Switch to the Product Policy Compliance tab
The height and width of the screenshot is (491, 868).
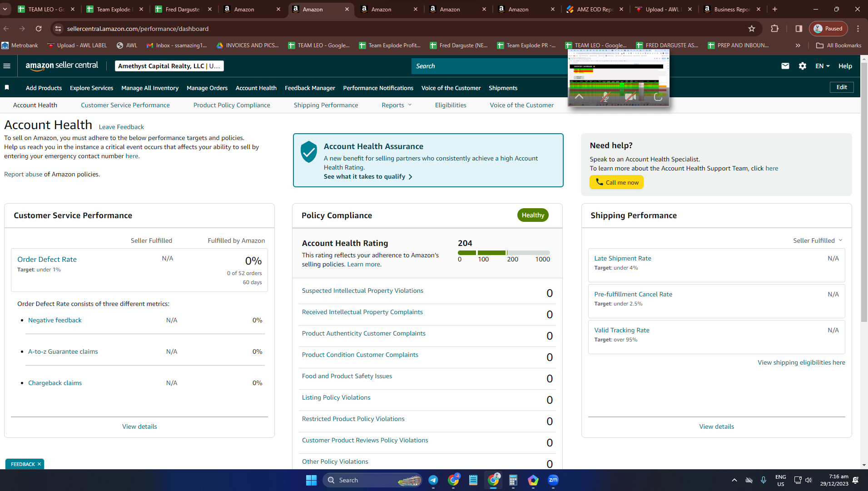tap(232, 105)
